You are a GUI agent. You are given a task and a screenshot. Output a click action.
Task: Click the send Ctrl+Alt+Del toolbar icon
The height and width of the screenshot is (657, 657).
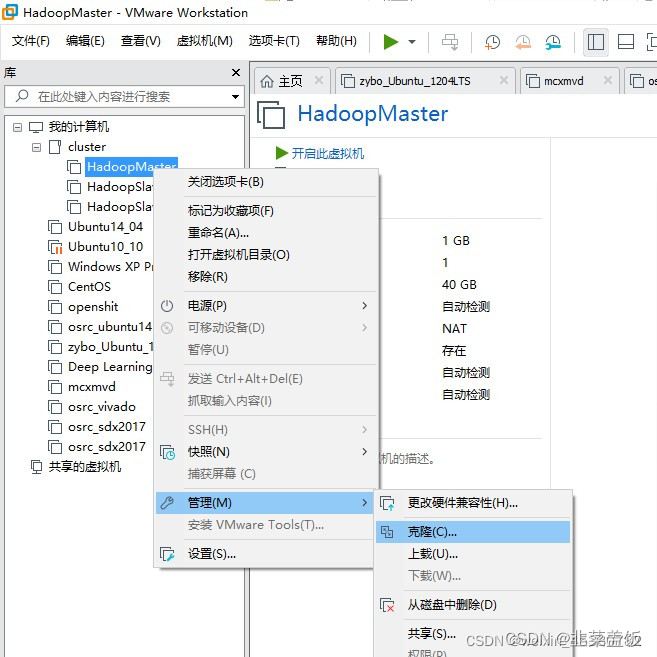click(x=450, y=42)
